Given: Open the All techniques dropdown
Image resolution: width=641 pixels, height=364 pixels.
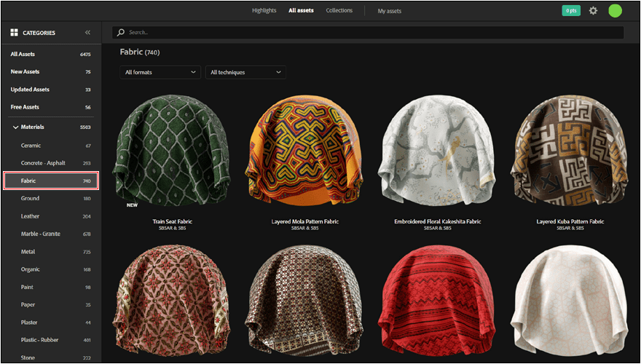Looking at the screenshot, I should click(x=245, y=72).
